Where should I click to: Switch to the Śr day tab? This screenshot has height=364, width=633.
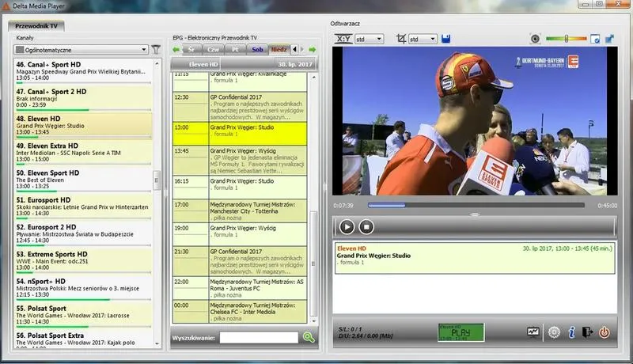pyautogui.click(x=191, y=50)
